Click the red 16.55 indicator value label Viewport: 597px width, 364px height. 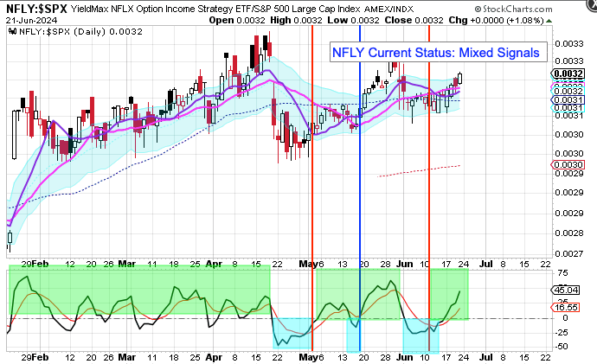[x=573, y=307]
